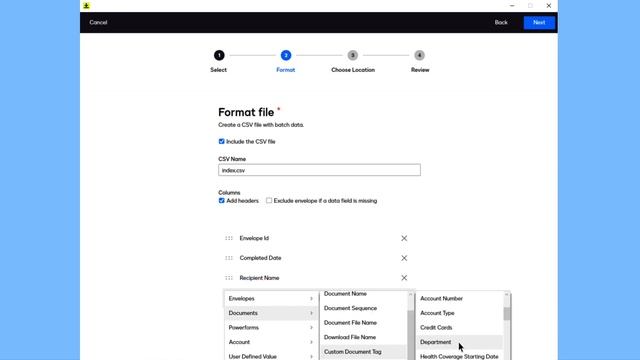This screenshot has width=640, height=360.
Task: Grab the Completed Date drag handle
Action: (x=229, y=258)
